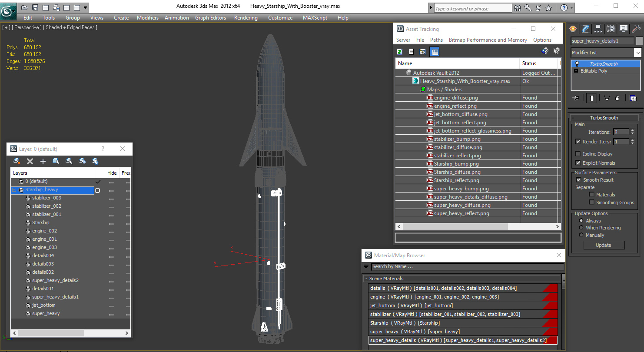Image resolution: width=644 pixels, height=352 pixels.
Task: Open the Hierarchy panel tab icon
Action: (598, 29)
